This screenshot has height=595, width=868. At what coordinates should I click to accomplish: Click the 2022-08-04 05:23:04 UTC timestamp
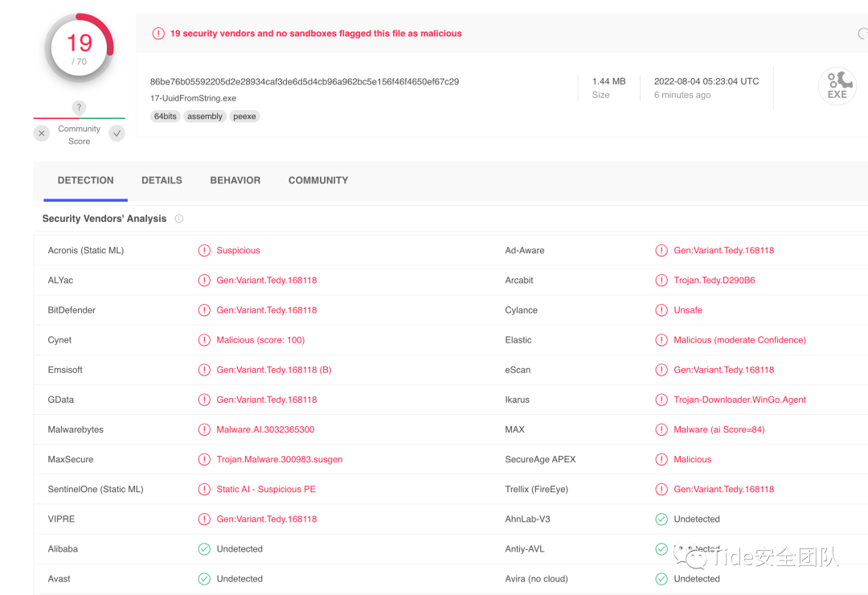coord(706,81)
